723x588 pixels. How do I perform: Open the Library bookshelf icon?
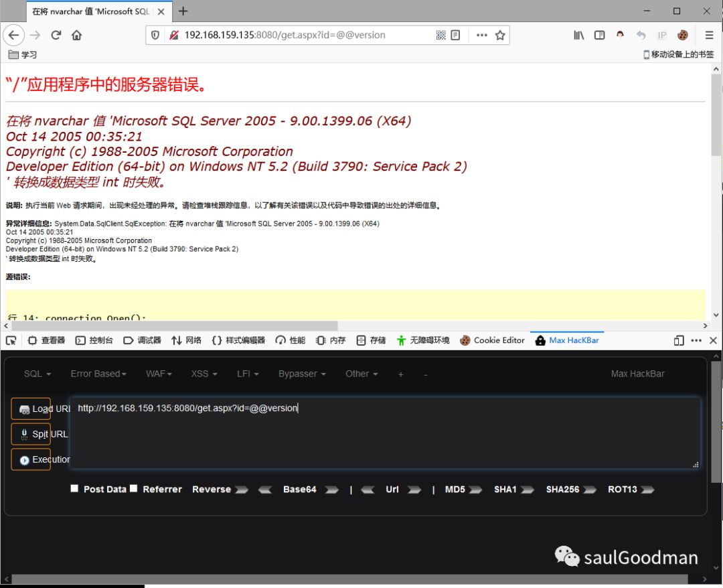578,35
